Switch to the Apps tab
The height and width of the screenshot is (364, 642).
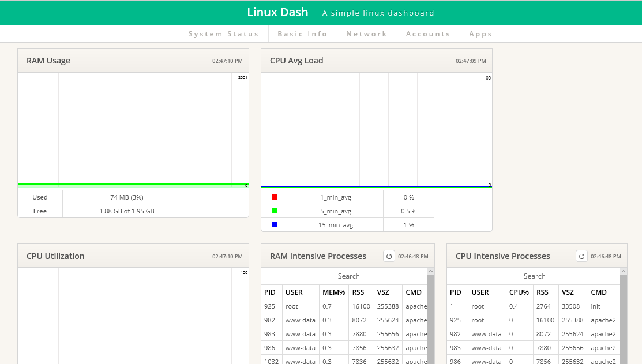(480, 33)
